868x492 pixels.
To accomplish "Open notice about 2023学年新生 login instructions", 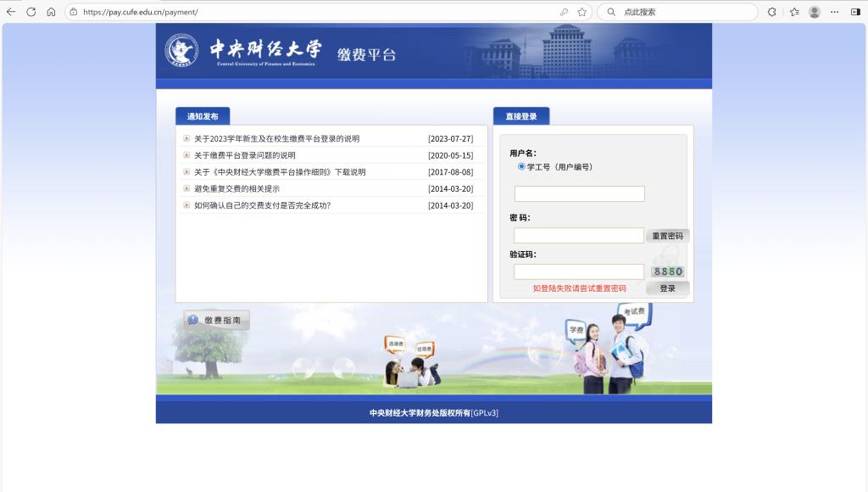I will pos(276,139).
